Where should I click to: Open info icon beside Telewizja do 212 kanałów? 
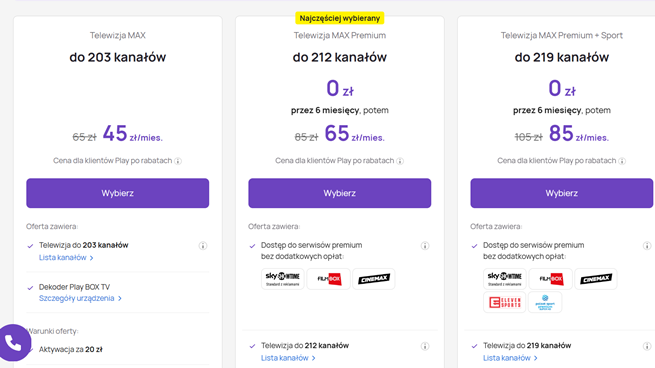pos(425,346)
